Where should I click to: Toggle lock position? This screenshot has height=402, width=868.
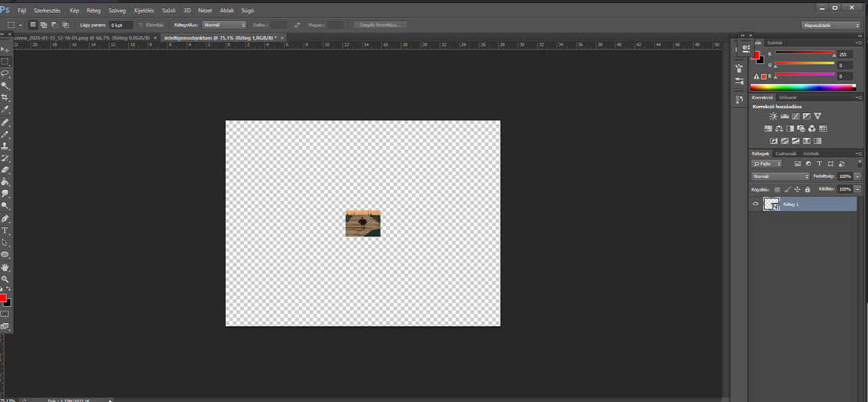tap(797, 189)
